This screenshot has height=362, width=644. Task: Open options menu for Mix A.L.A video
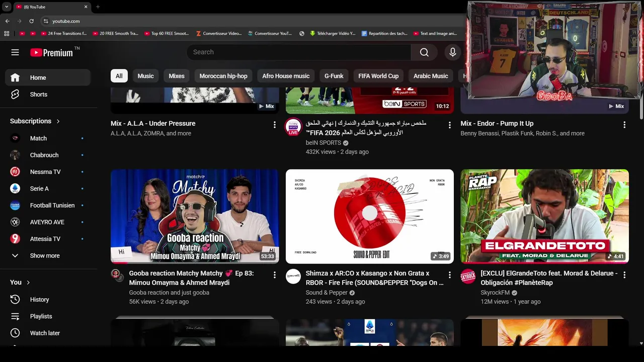(274, 125)
